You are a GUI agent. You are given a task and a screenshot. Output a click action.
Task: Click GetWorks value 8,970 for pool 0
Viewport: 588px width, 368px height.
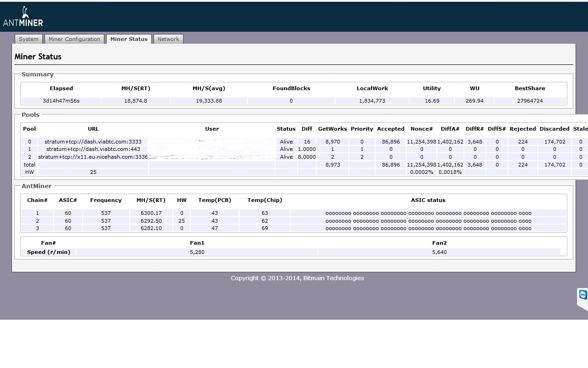tap(332, 142)
